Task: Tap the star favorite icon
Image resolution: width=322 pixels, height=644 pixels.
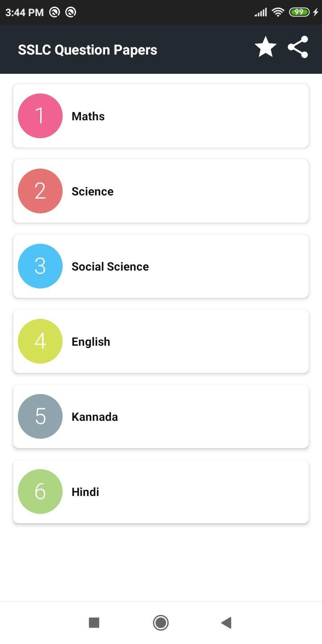Action: (x=266, y=47)
